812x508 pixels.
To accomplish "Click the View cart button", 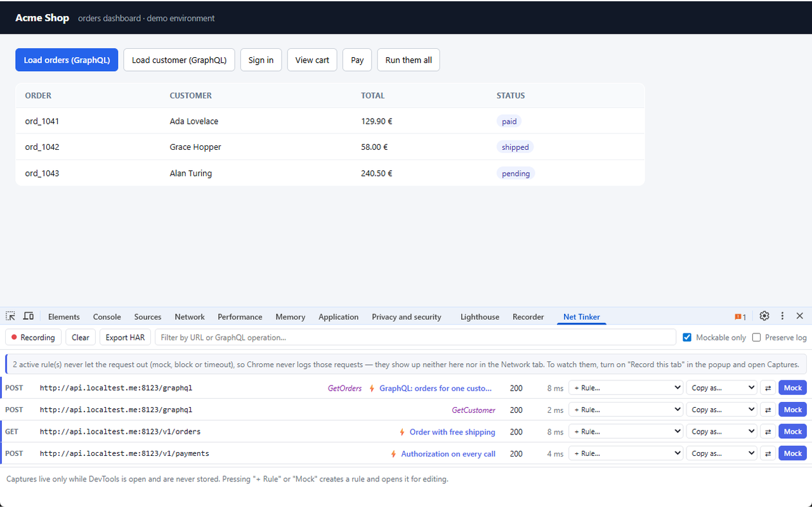I will pyautogui.click(x=312, y=60).
